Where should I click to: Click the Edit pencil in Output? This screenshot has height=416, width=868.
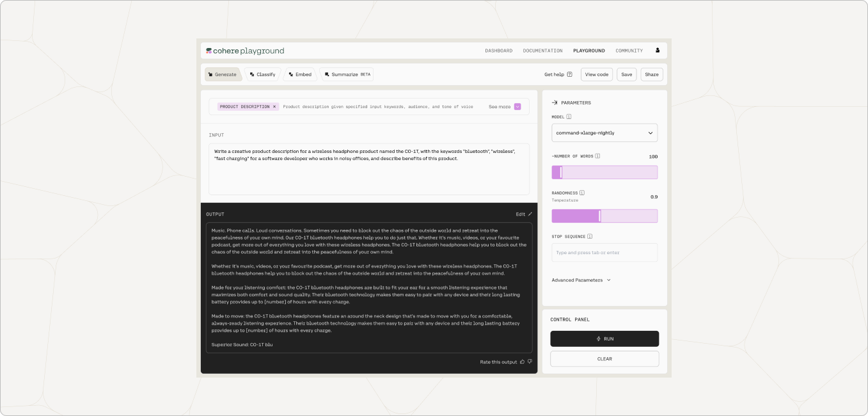(x=530, y=214)
